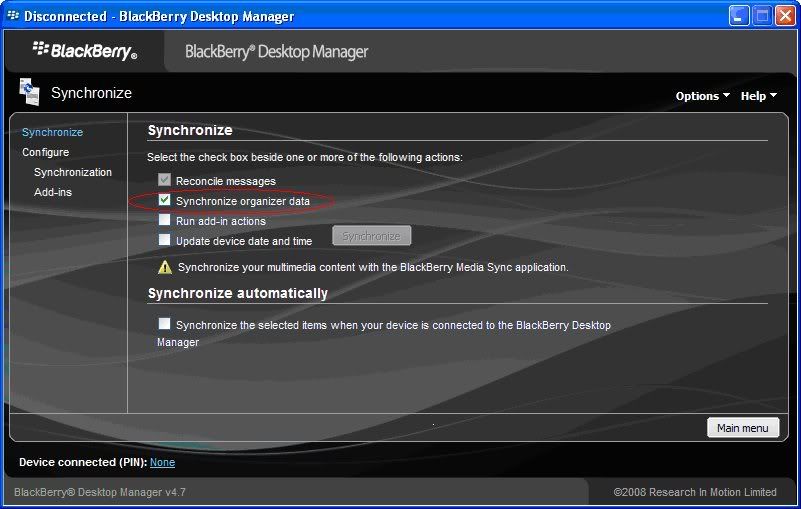Click '©2008 Research In Motion Limited' text
The image size is (801, 509).
[695, 492]
